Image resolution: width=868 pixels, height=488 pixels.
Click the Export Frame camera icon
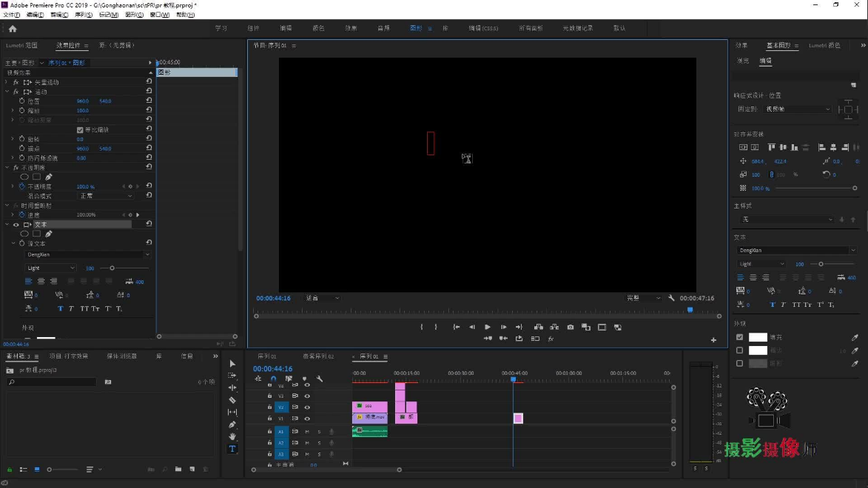click(571, 327)
